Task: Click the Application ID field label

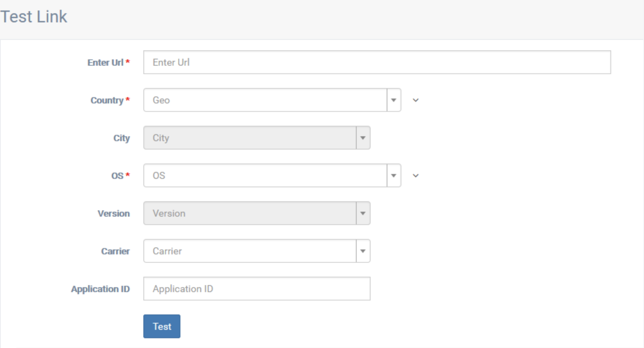Action: pyautogui.click(x=101, y=289)
